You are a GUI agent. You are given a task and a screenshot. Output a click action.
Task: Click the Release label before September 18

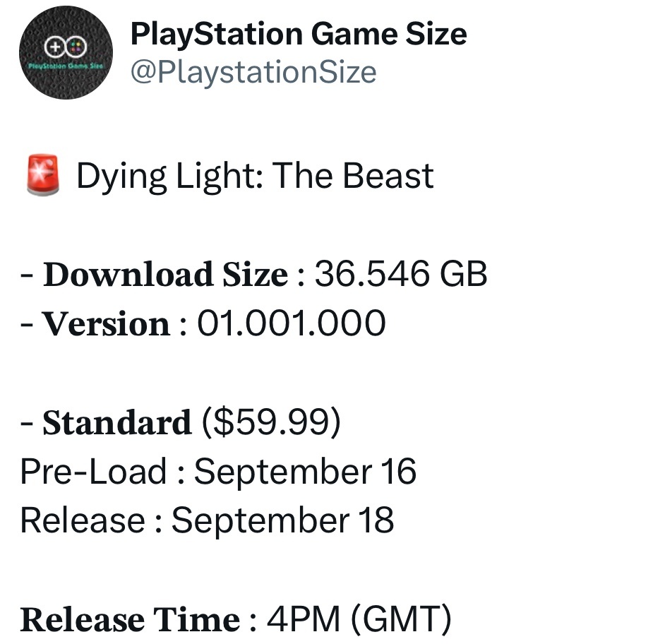(x=82, y=520)
